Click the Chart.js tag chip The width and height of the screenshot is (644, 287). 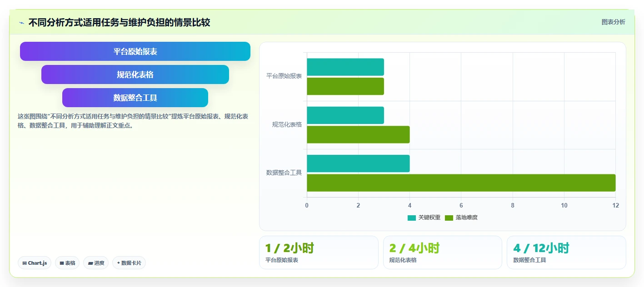tap(35, 263)
